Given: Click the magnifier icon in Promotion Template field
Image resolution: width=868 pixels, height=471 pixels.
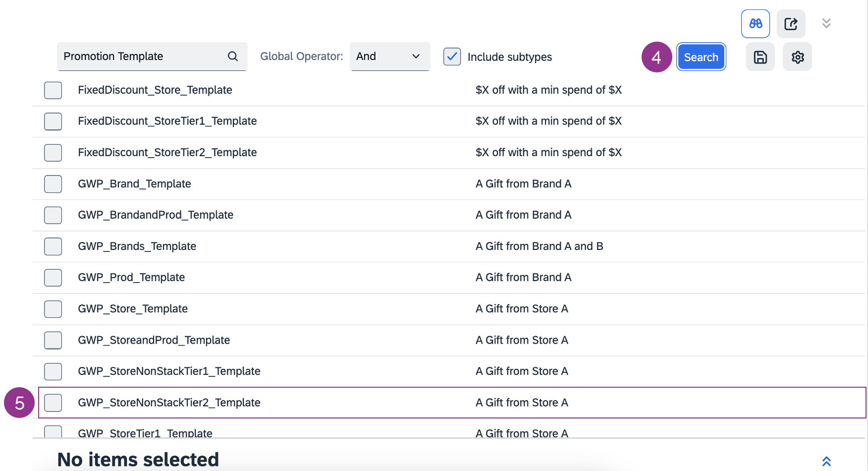Looking at the screenshot, I should point(233,57).
